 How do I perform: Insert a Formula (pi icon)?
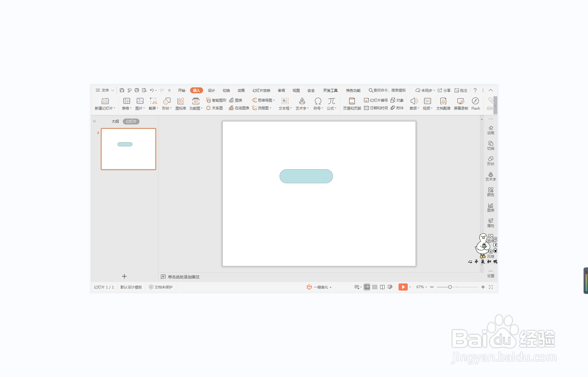(331, 101)
